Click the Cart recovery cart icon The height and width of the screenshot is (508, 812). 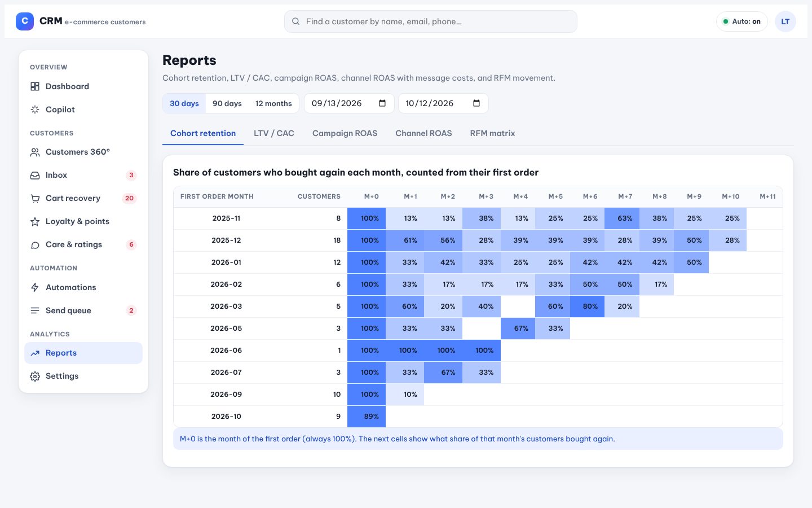(x=35, y=198)
